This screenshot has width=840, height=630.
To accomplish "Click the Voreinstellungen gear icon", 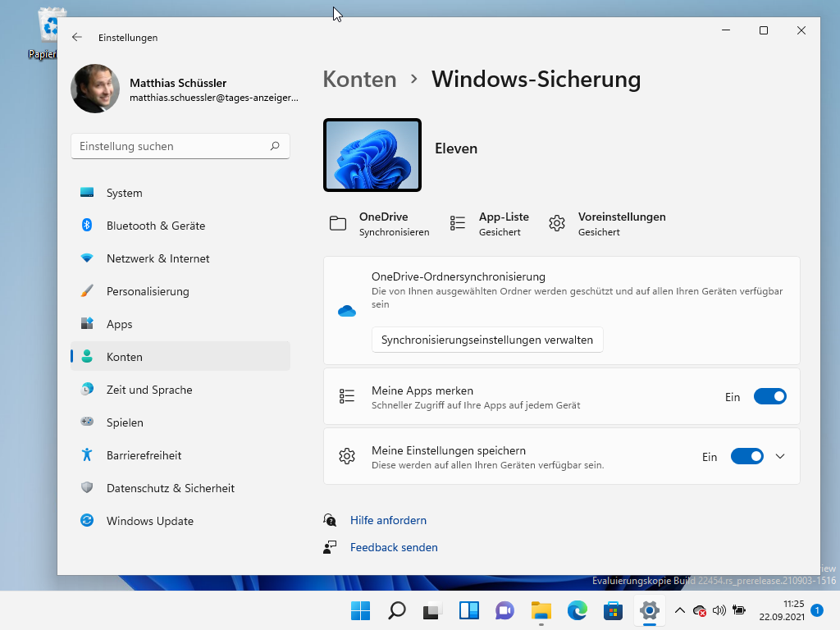I will click(557, 223).
